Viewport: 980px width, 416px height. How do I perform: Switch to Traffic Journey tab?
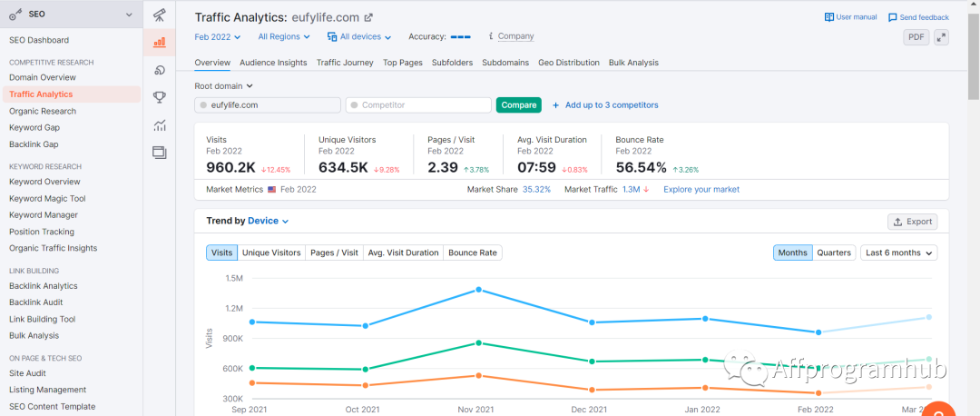345,63
